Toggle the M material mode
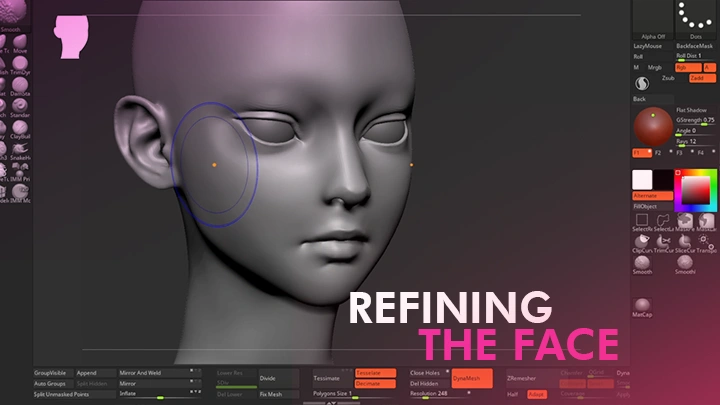 point(636,68)
